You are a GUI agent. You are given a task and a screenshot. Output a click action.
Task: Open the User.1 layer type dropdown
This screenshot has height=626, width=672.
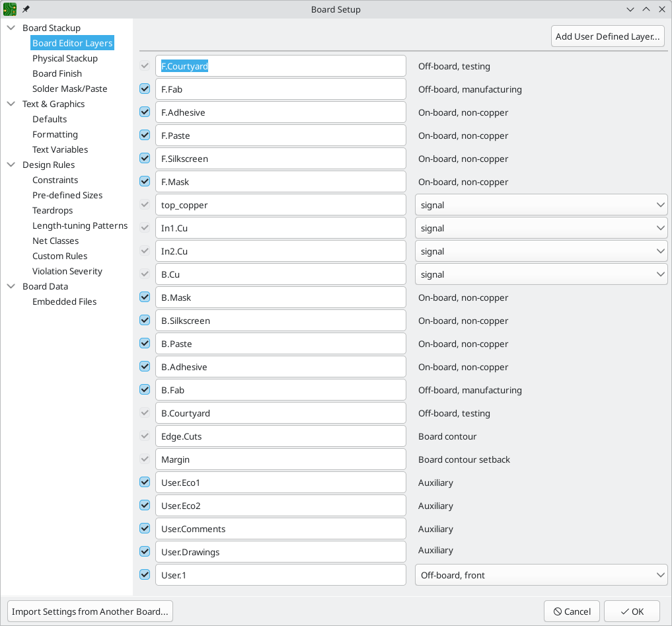click(541, 575)
